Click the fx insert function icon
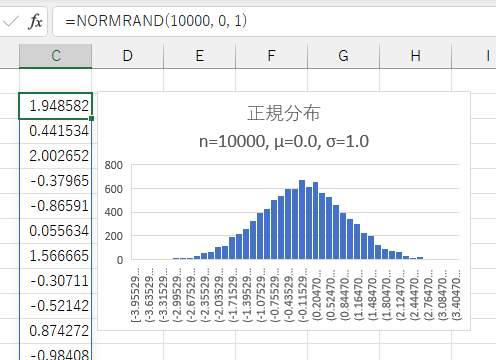The width and height of the screenshot is (496, 360). [x=35, y=22]
